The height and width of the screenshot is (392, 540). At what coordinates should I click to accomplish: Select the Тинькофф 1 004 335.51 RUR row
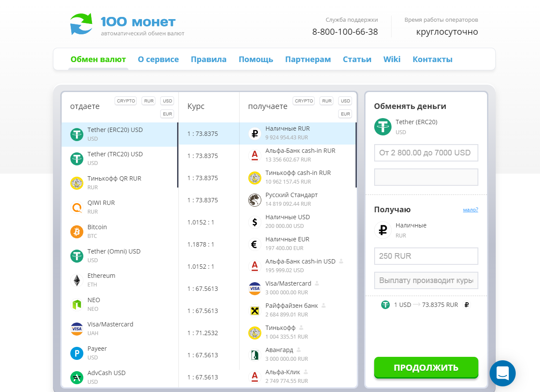[x=298, y=333]
